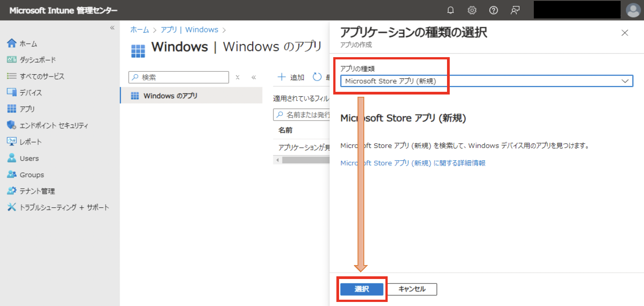Click the ホーム breadcrumb link
644x306 pixels.
coord(139,30)
